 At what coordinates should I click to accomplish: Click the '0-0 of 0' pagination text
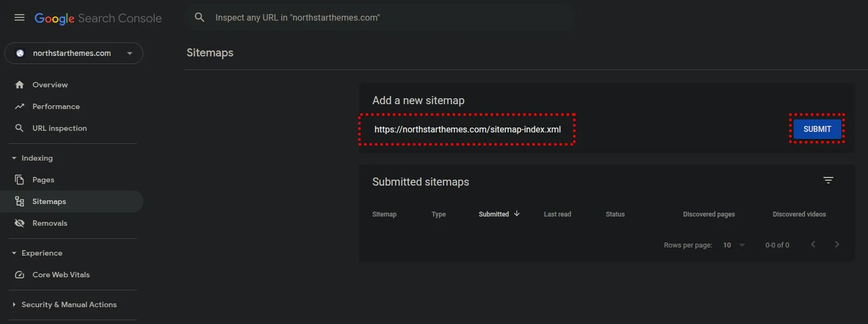point(777,245)
